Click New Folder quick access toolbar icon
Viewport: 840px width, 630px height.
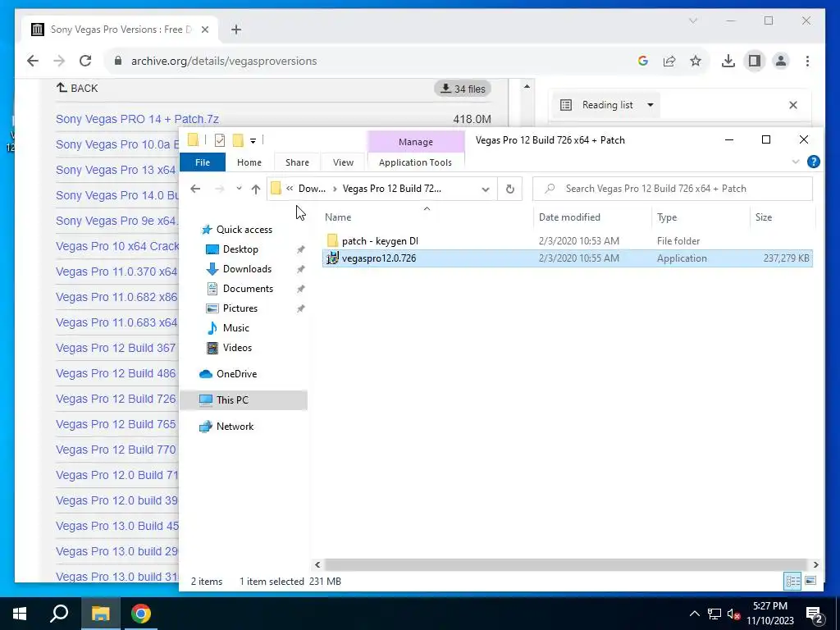click(238, 140)
